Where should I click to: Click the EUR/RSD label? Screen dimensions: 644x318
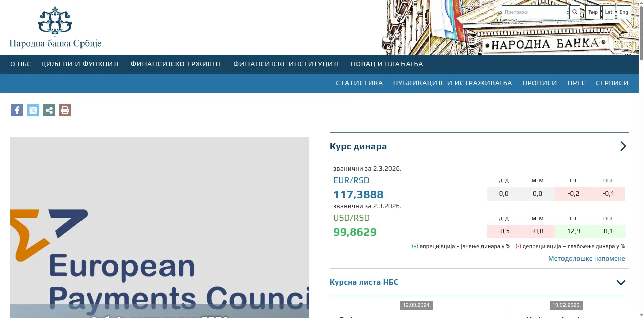click(351, 181)
